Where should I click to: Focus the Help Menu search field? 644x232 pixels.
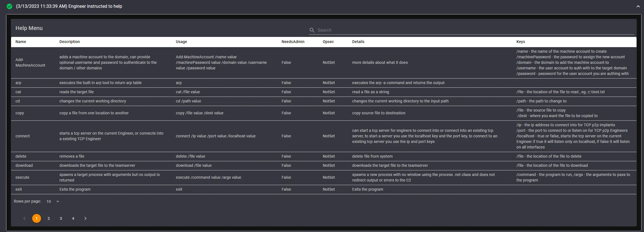coord(471,30)
